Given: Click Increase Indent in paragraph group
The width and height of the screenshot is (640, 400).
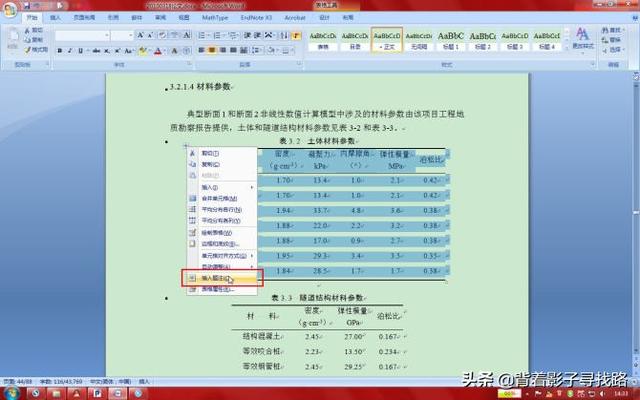Looking at the screenshot, I should (257, 36).
